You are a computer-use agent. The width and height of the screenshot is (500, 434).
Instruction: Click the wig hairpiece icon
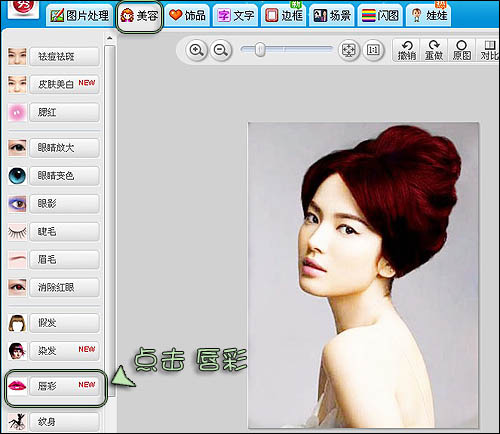tap(17, 323)
